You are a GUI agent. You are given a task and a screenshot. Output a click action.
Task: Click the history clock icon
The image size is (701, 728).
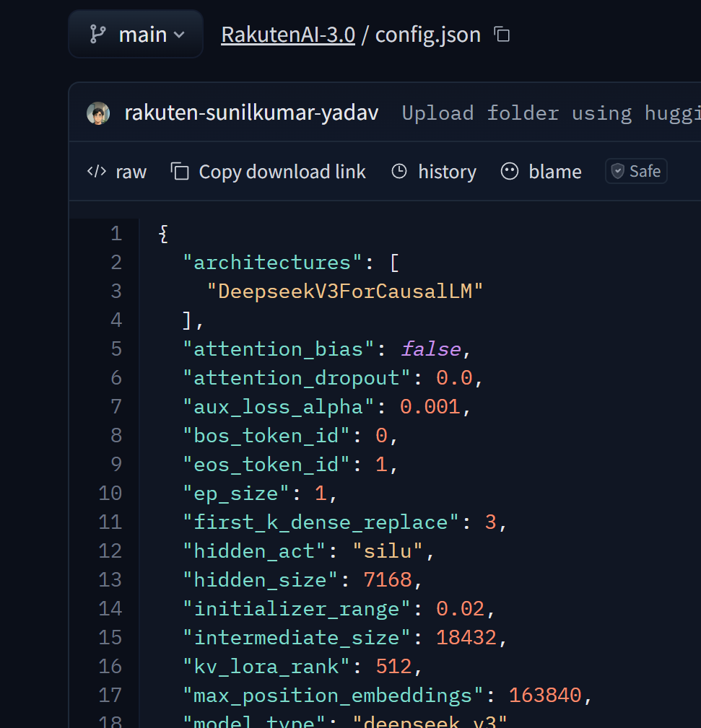pyautogui.click(x=399, y=172)
